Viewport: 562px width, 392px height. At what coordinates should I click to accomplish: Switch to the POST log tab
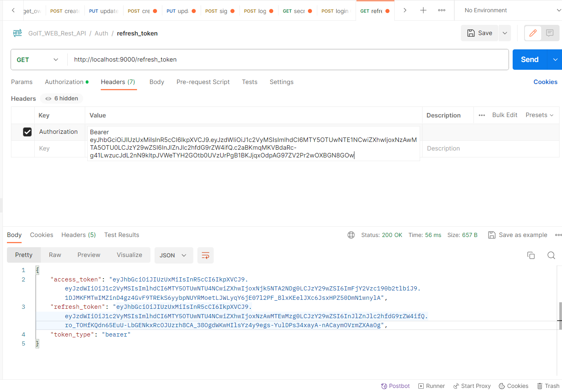[259, 11]
